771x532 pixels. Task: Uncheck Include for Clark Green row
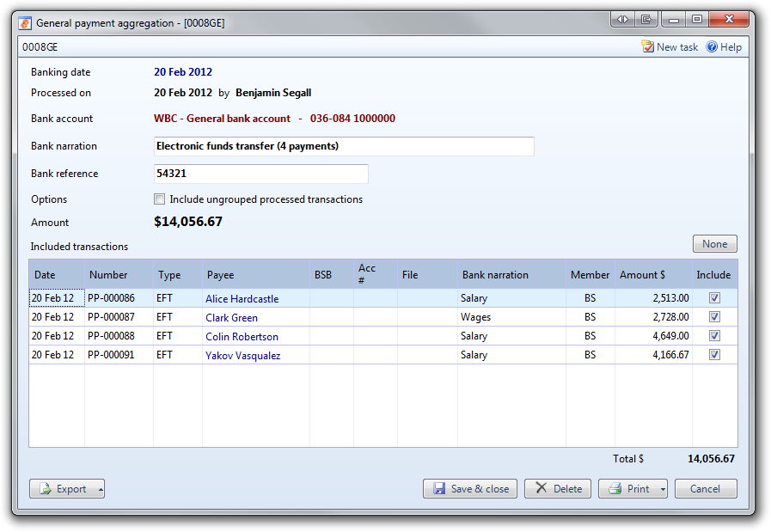pyautogui.click(x=714, y=317)
